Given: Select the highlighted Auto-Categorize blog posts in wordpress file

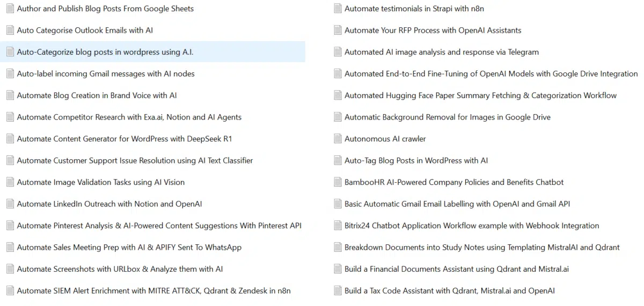Looking at the screenshot, I should [105, 52].
